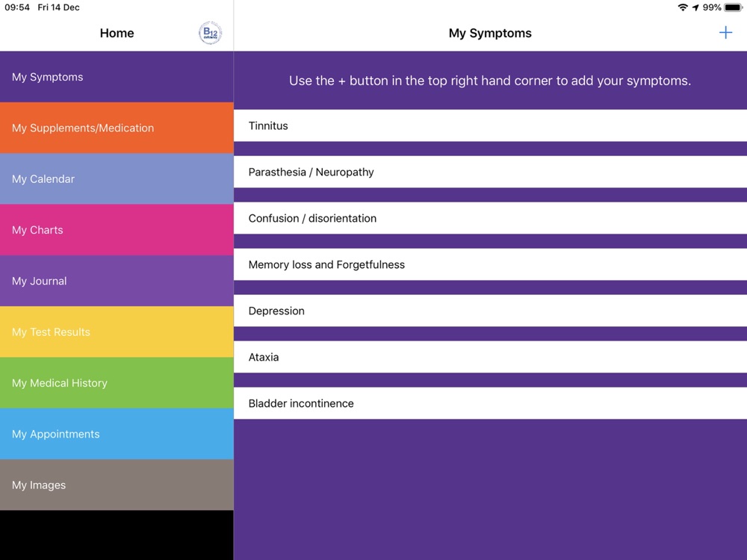Tap the Home title in sidebar header
This screenshot has height=560, width=747.
click(117, 33)
